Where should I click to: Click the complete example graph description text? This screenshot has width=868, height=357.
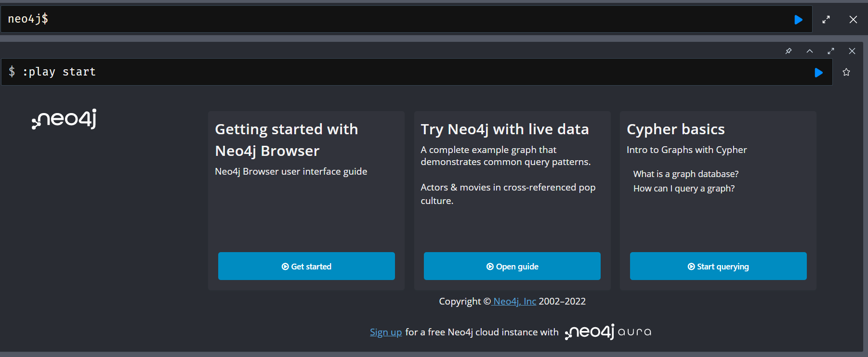[506, 156]
